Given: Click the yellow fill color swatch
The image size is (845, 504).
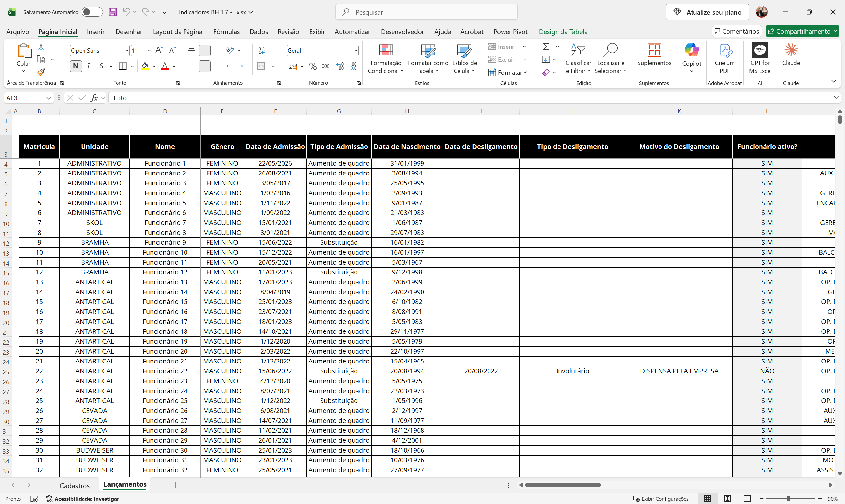Looking at the screenshot, I should [x=144, y=66].
